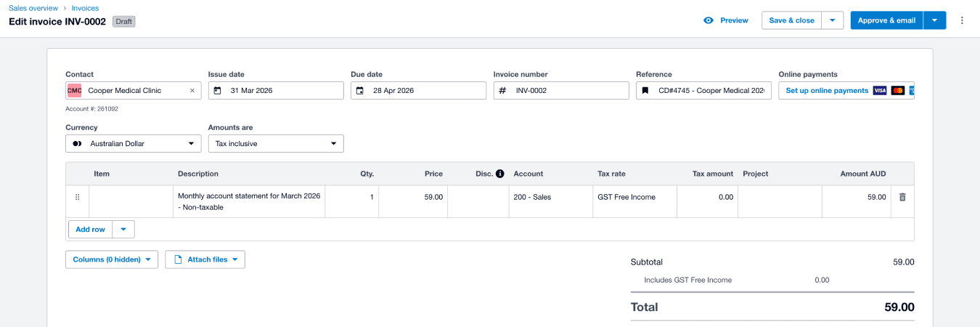This screenshot has width=980, height=327.
Task: Open the Amounts are dropdown
Action: click(x=276, y=144)
